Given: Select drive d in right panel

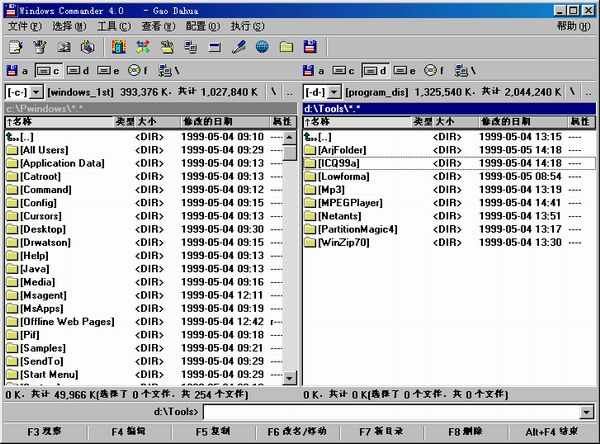Looking at the screenshot, I should coord(375,71).
